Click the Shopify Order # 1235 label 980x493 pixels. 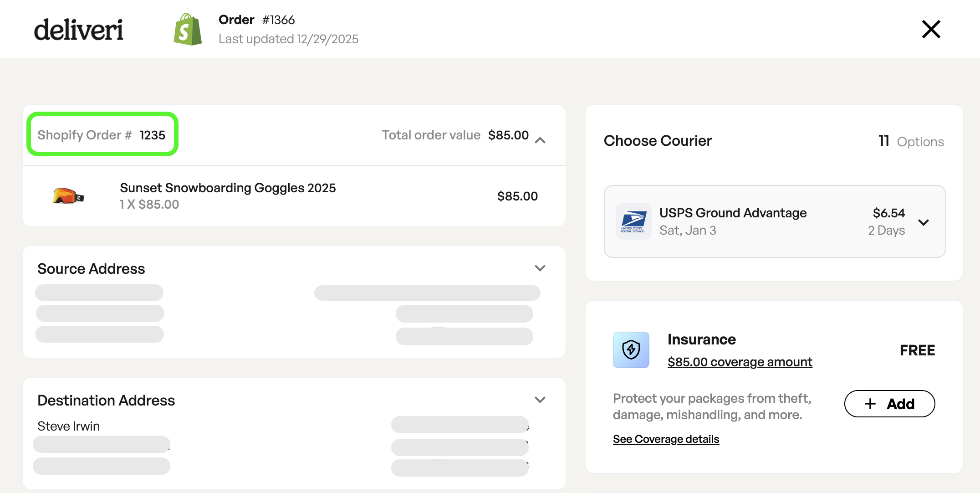click(x=102, y=135)
